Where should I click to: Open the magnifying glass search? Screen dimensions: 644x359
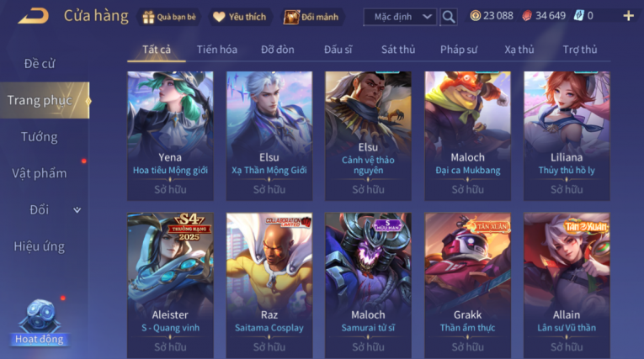pyautogui.click(x=449, y=17)
